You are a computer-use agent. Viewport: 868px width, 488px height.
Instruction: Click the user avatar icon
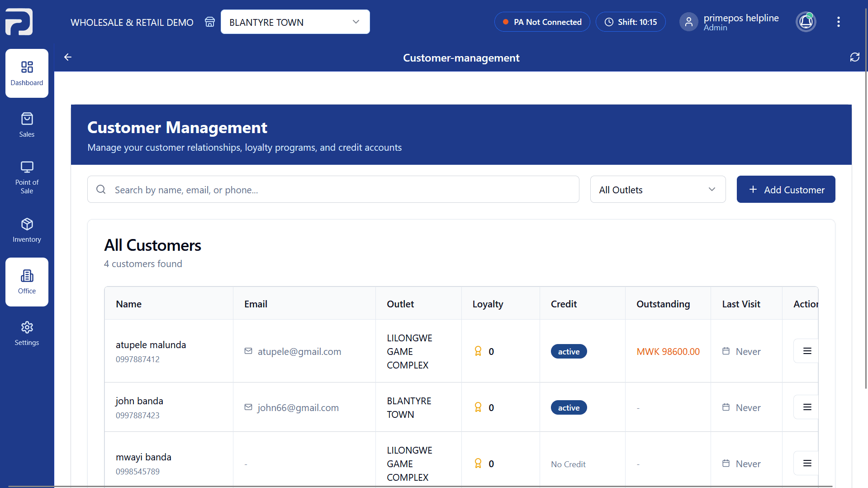point(689,22)
